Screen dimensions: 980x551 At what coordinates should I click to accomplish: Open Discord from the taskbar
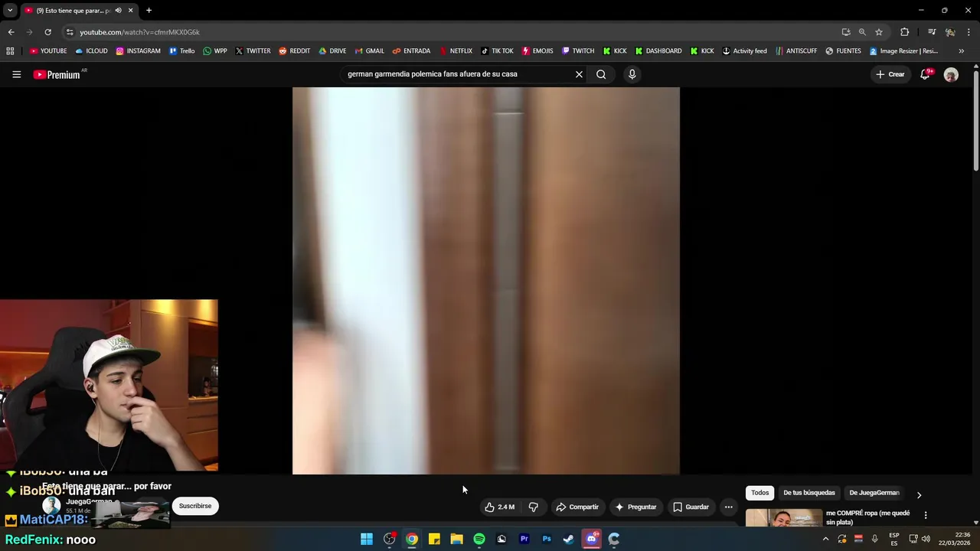591,539
